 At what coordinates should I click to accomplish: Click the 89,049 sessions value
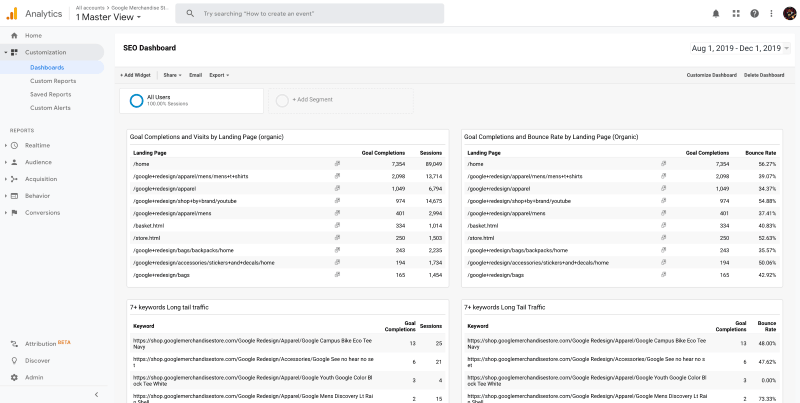[433, 164]
